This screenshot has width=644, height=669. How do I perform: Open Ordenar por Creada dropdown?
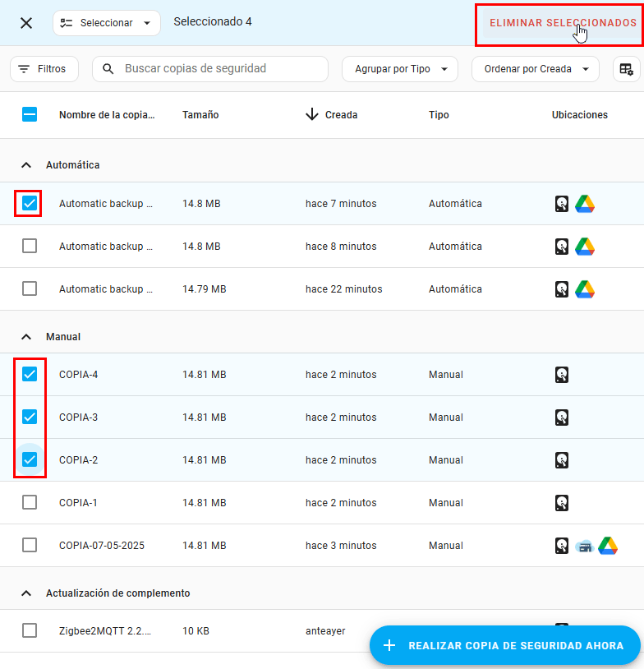[x=535, y=69]
